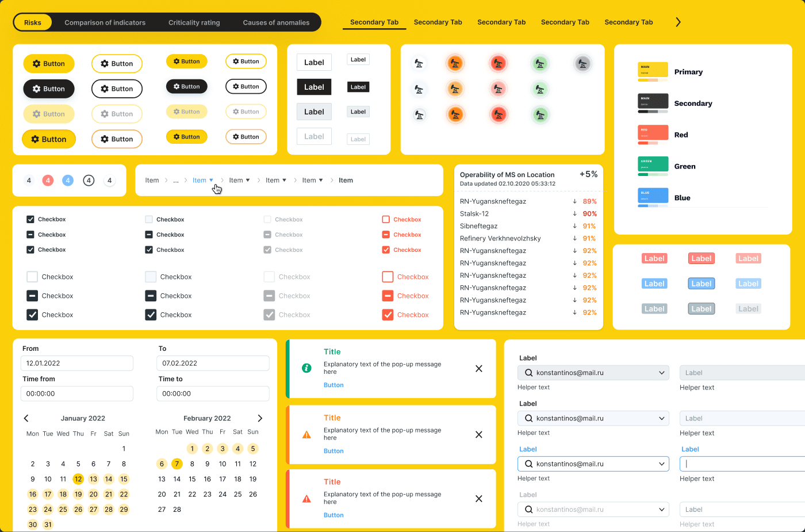Click Button link in green info pop-up

click(x=333, y=385)
